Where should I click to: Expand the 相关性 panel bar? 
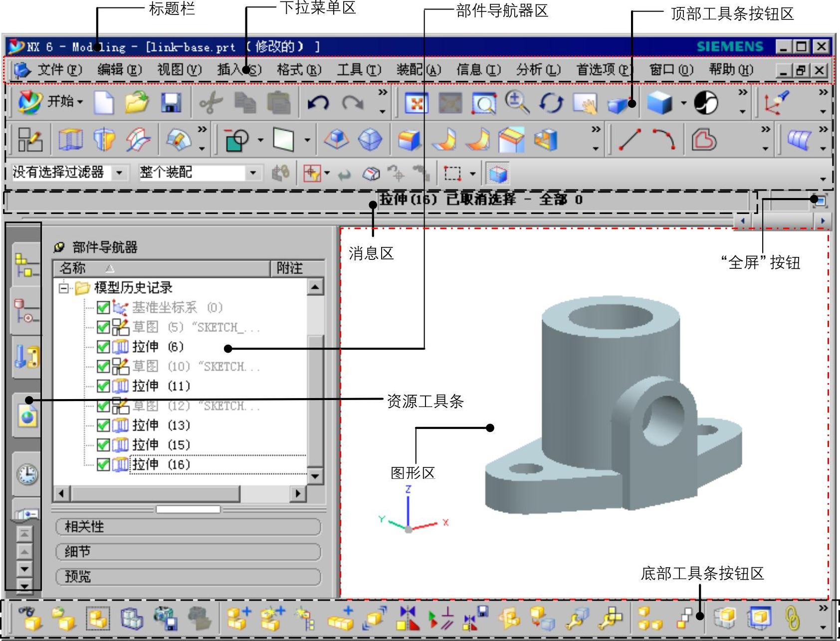coord(188,527)
